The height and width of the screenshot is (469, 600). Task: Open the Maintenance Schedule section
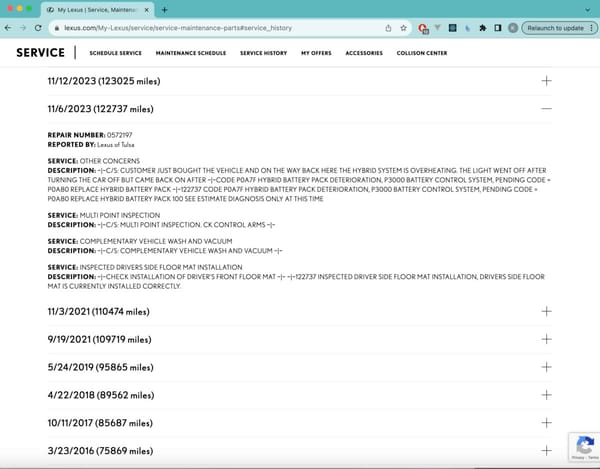tap(191, 53)
